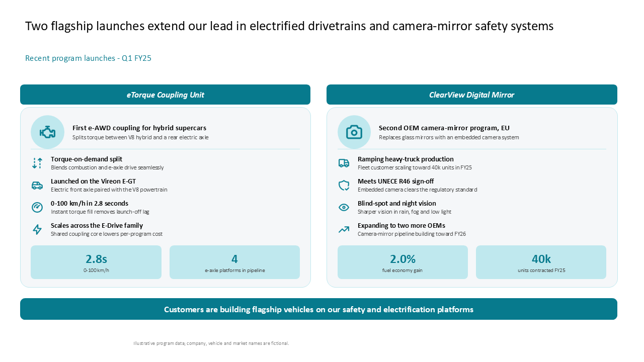Image resolution: width=644 pixels, height=362 pixels.
Task: Click 'Launched on the Vireon E-GT' heading
Action: (x=93, y=181)
